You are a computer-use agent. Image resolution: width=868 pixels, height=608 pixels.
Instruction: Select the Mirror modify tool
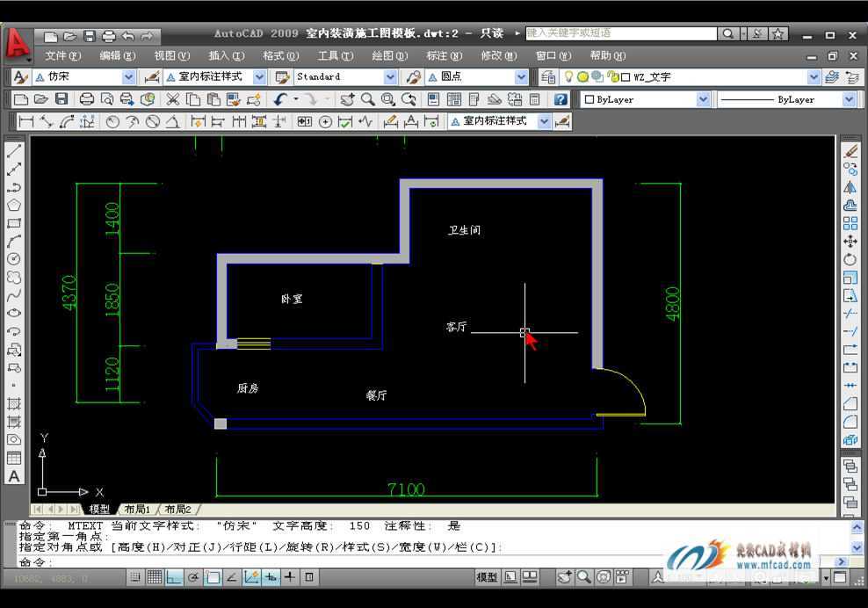(x=850, y=186)
